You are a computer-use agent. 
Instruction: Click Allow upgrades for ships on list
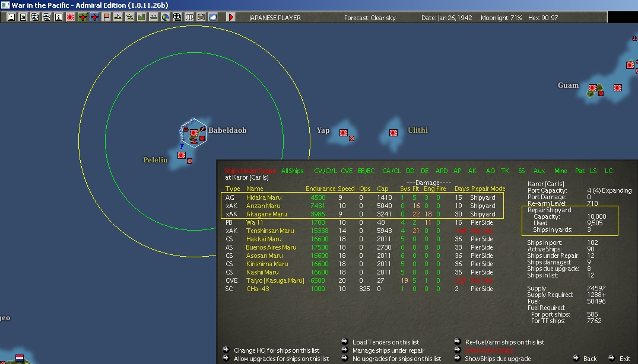tap(281, 359)
